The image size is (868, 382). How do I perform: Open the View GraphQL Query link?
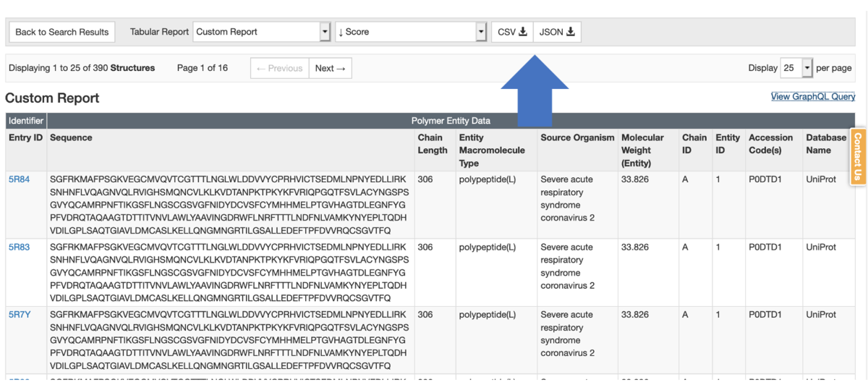point(813,97)
